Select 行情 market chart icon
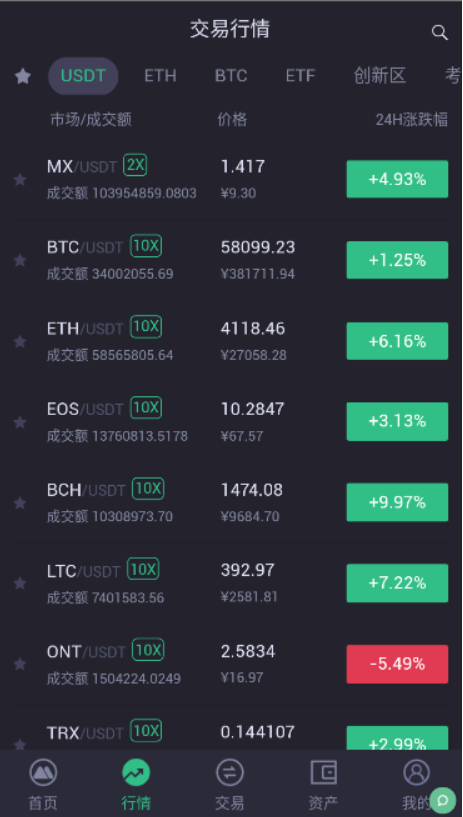The width and height of the screenshot is (463, 817). 136,772
